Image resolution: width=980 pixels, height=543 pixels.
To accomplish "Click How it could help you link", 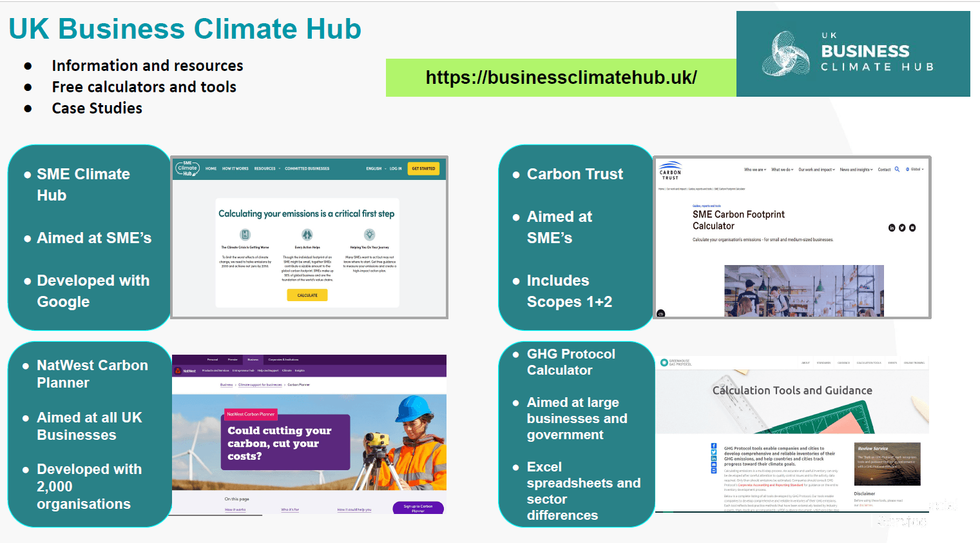I will 354,509.
